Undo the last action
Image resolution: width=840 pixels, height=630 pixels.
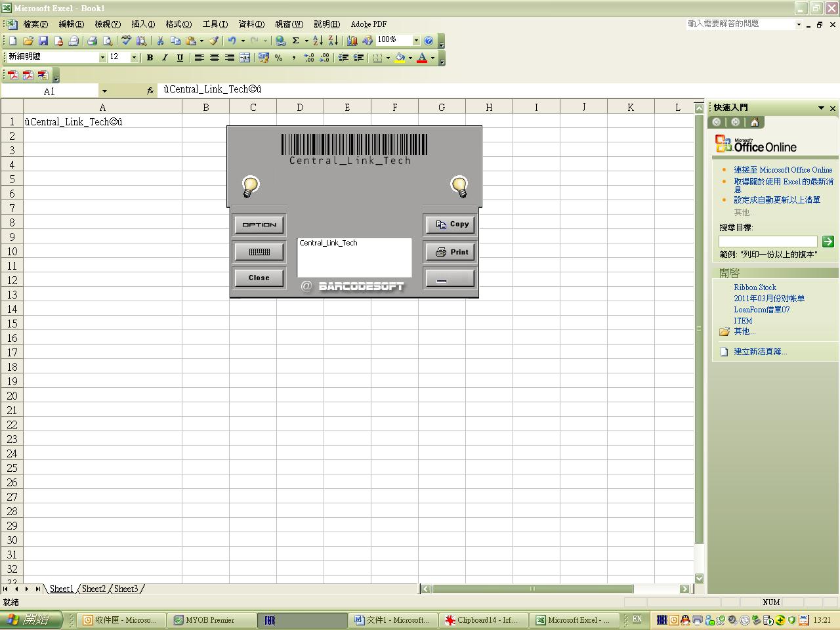point(232,41)
